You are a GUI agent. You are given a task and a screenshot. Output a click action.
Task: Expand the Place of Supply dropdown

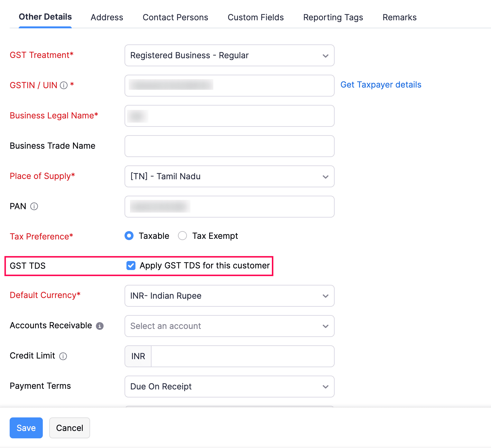click(x=229, y=176)
